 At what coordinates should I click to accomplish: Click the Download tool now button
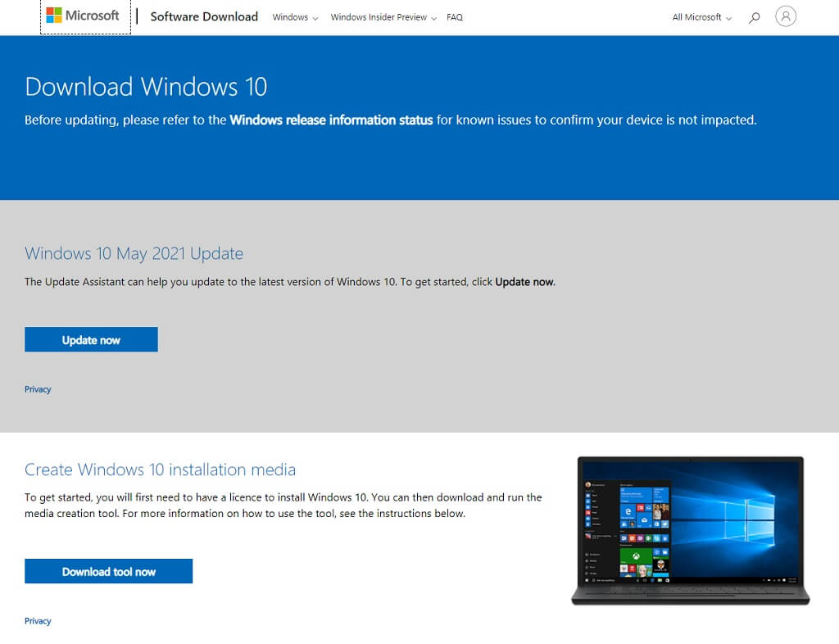coord(109,571)
